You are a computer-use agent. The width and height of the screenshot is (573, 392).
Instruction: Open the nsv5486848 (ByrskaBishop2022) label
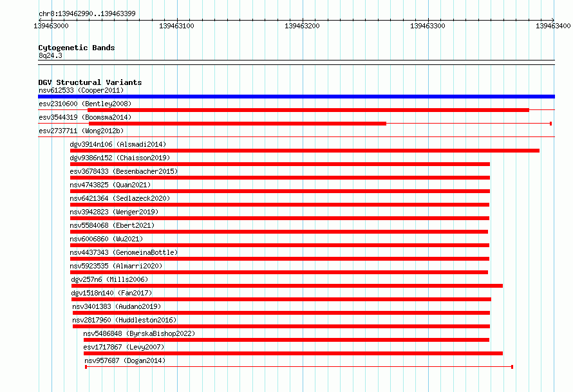pos(139,333)
